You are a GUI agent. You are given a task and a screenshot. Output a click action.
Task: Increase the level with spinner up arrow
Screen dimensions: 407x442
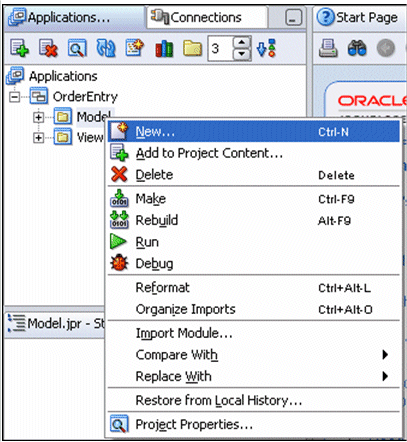pyautogui.click(x=242, y=43)
